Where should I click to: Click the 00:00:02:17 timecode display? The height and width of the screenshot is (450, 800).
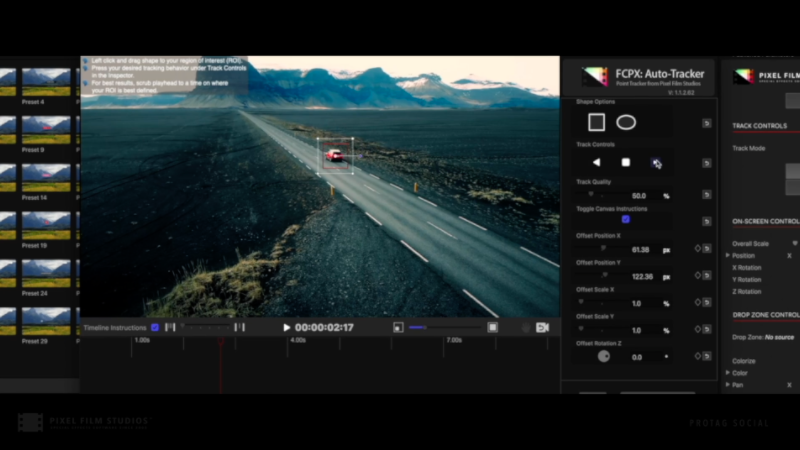[x=324, y=328]
